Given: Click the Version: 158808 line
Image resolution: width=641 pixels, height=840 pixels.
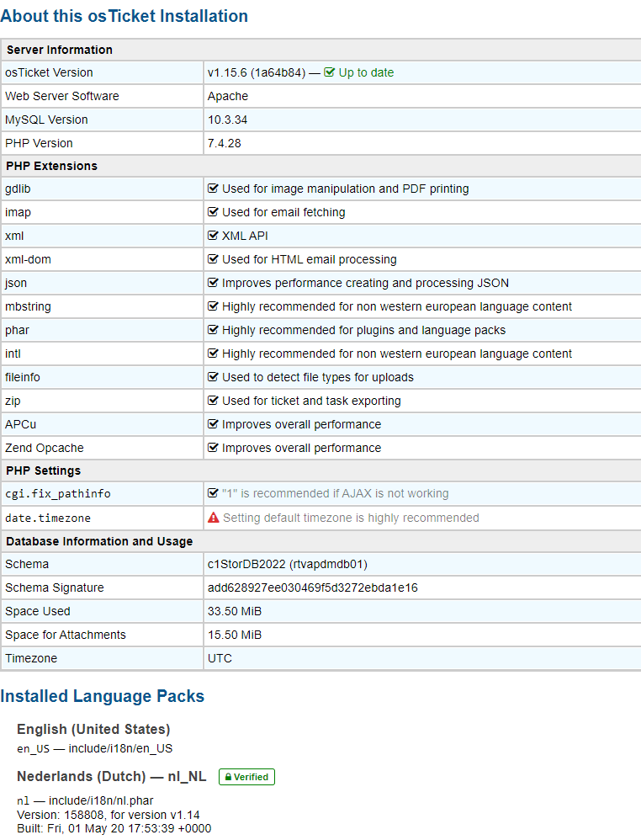Looking at the screenshot, I should tap(109, 815).
